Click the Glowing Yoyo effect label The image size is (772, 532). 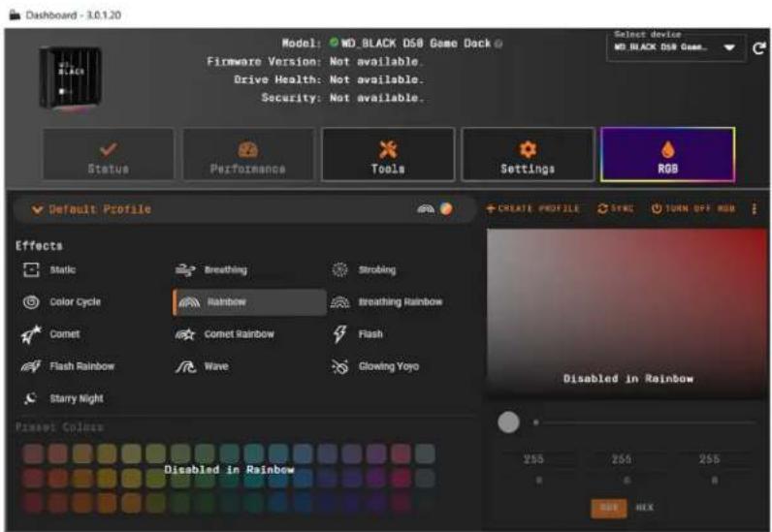click(389, 366)
